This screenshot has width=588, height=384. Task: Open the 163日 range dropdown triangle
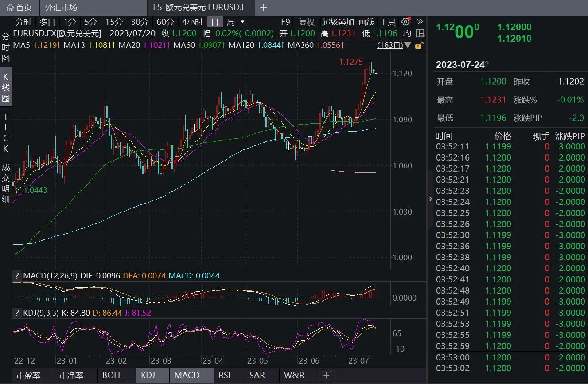coord(408,45)
